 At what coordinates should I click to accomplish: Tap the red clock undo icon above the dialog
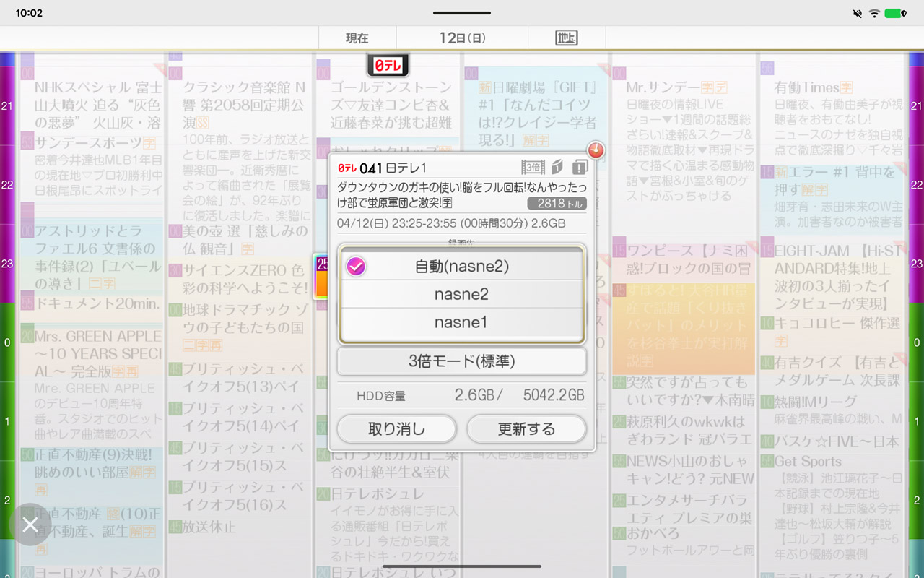pos(595,150)
